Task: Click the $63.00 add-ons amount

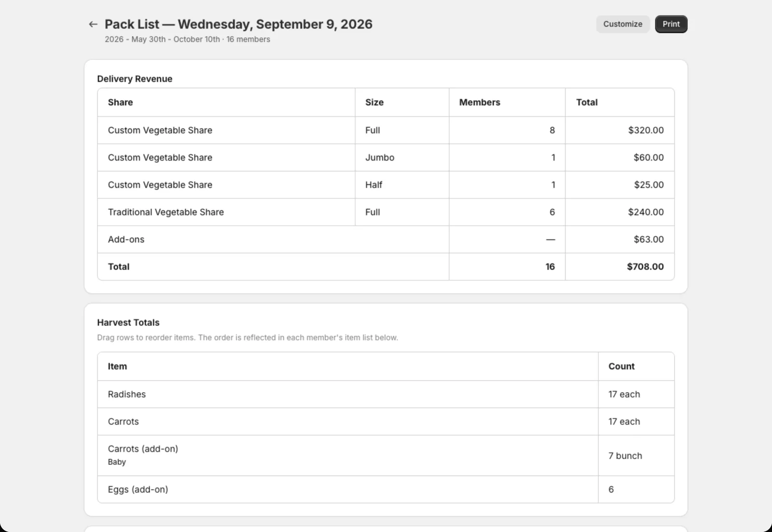Action: 648,239
